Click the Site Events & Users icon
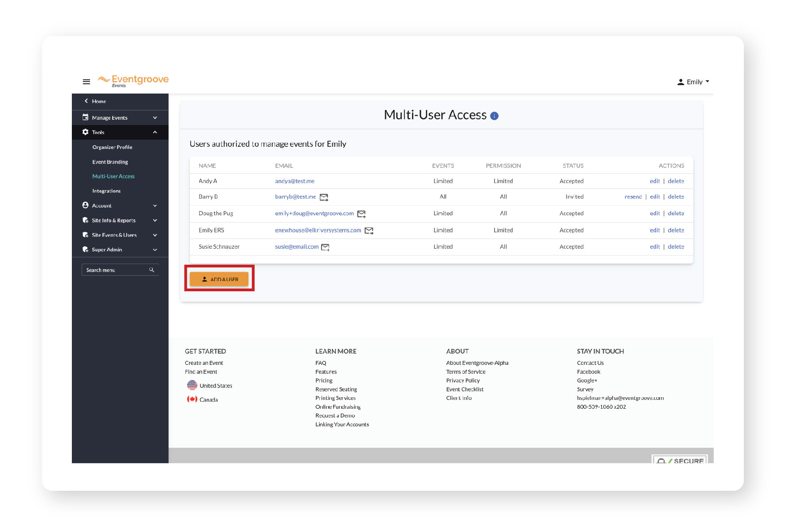Screen dimensions: 786x532 85,235
